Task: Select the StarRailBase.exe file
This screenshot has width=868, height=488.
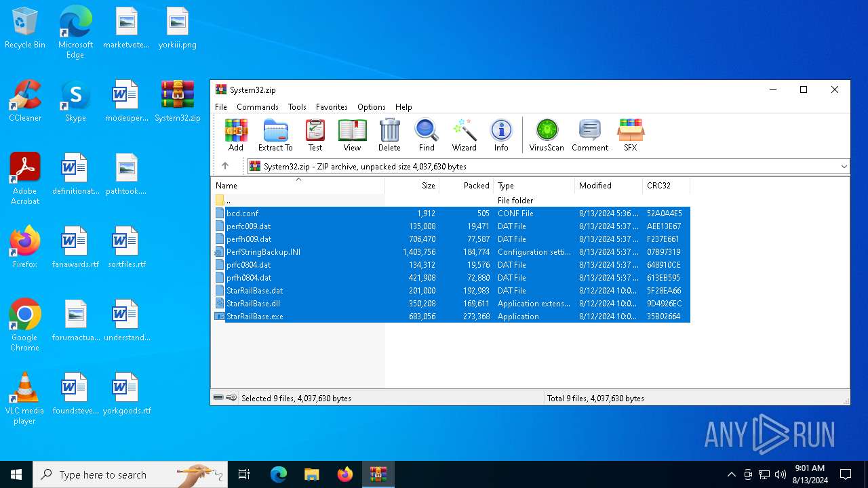Action: pyautogui.click(x=451, y=317)
